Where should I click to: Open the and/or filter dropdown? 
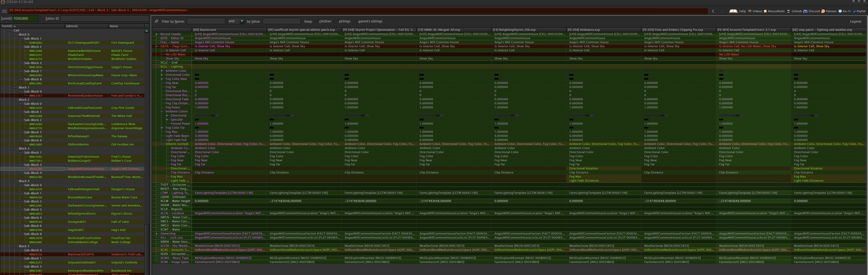(x=242, y=21)
